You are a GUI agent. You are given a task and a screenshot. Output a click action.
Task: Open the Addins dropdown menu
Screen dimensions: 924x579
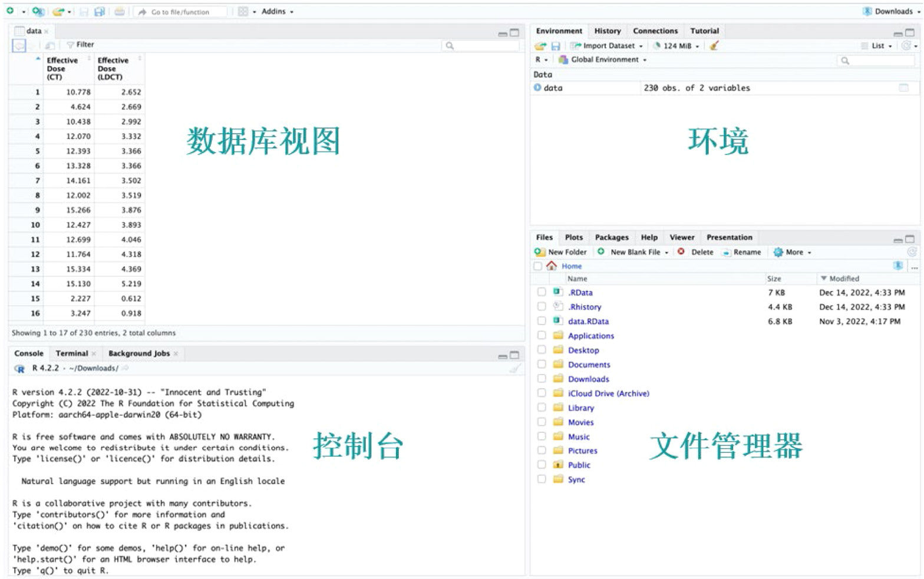click(x=277, y=12)
